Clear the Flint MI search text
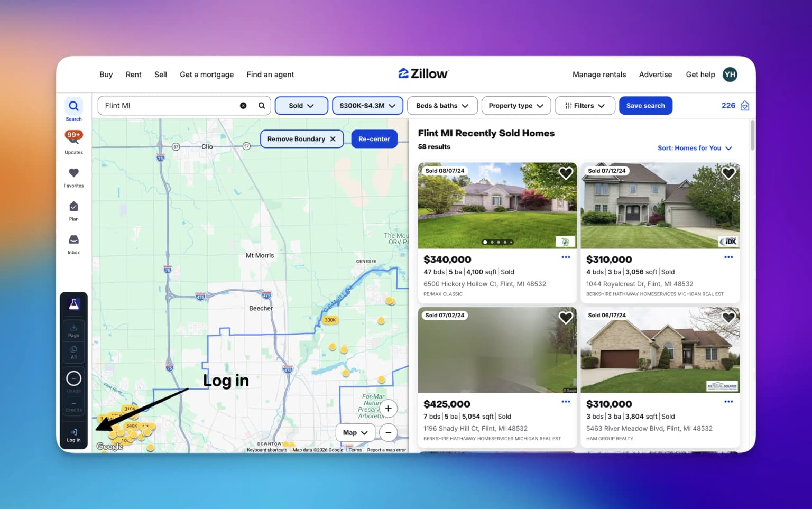The width and height of the screenshot is (812, 509). click(x=243, y=106)
